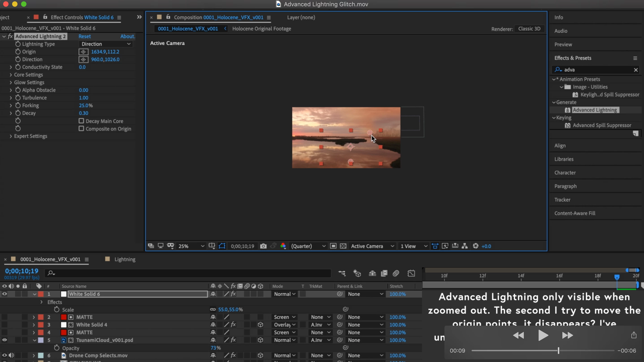Open the Graph Editor icon in timeline
644x362 pixels.
tap(411, 273)
